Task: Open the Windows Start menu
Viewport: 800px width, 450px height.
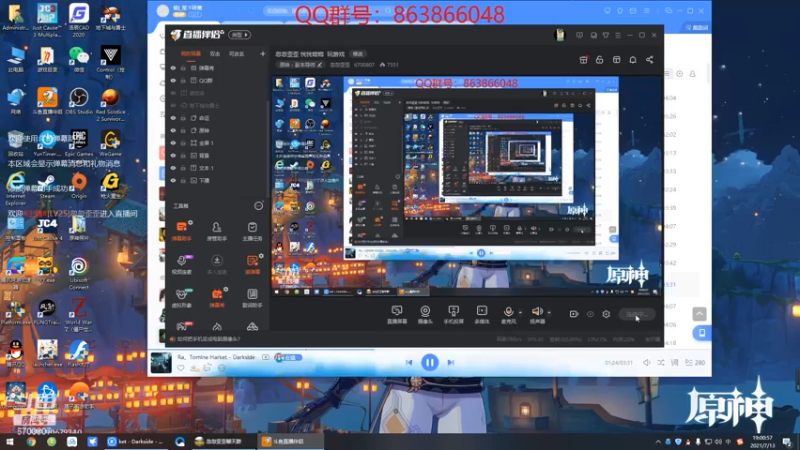Action: pyautogui.click(x=10, y=442)
